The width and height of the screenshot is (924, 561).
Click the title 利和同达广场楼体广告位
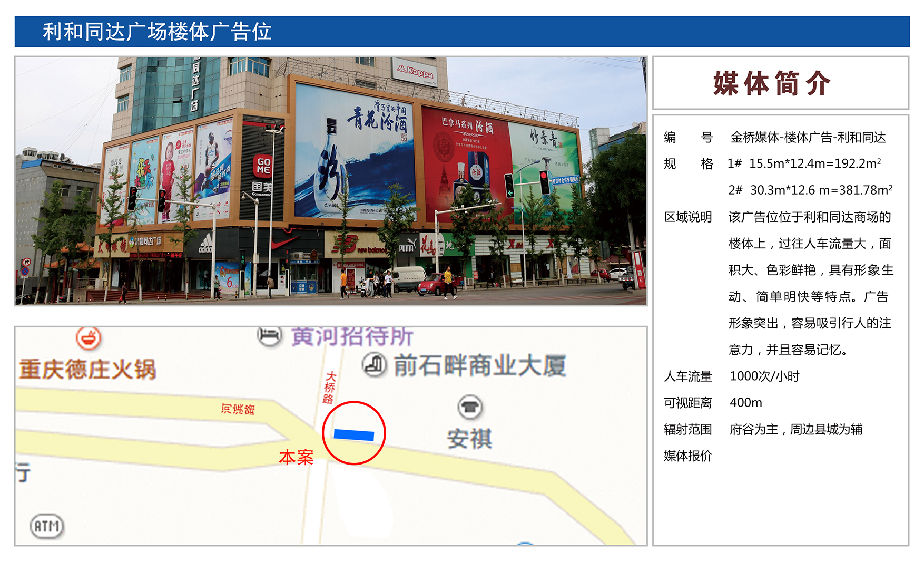point(157,32)
